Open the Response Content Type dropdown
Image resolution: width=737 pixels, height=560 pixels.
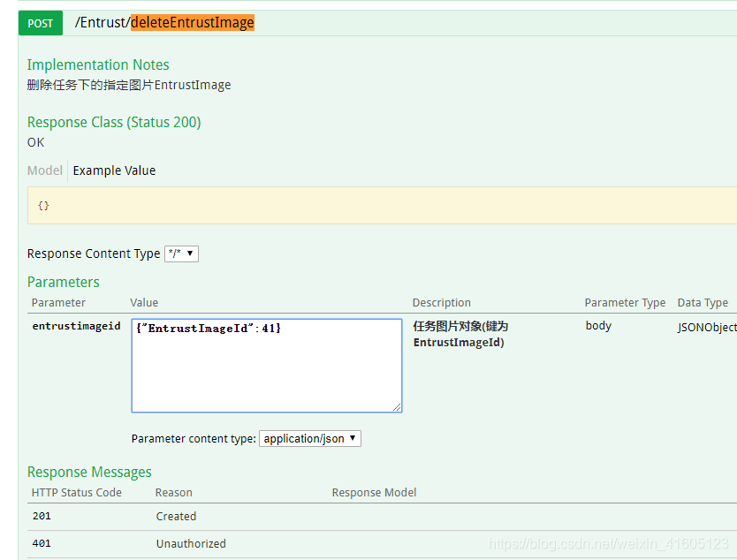(181, 254)
